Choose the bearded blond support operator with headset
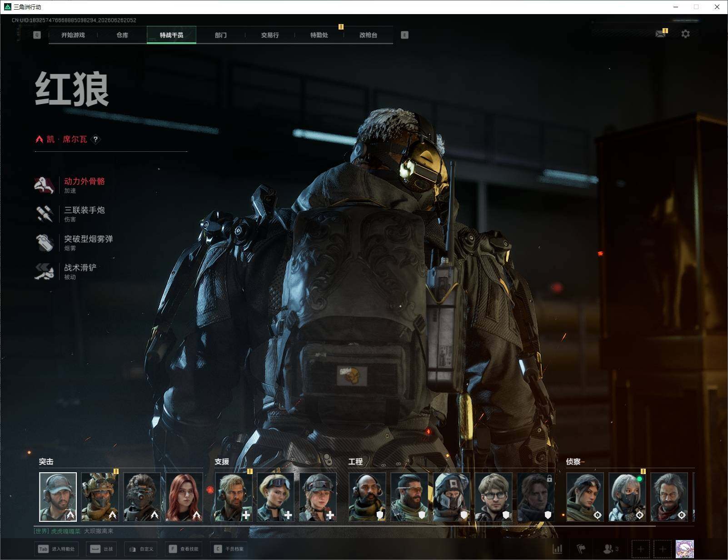The width and height of the screenshot is (728, 560). tap(234, 497)
